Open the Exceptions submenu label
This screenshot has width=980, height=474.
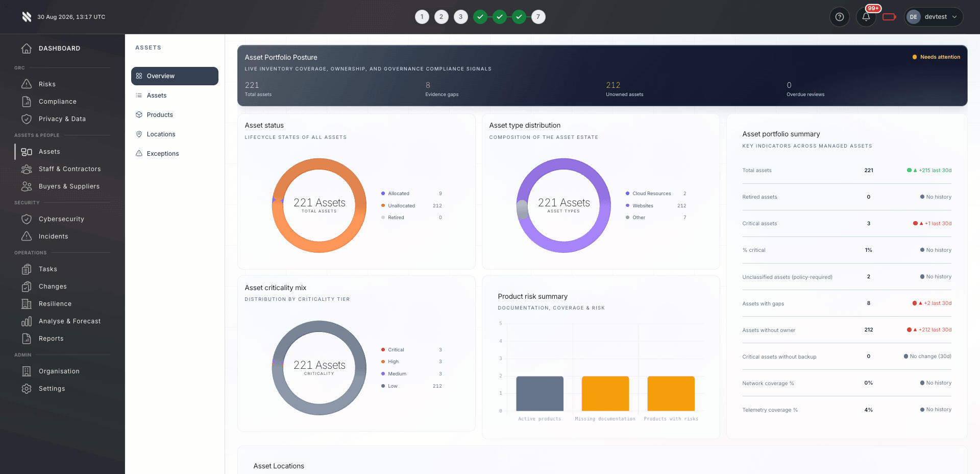pos(163,154)
